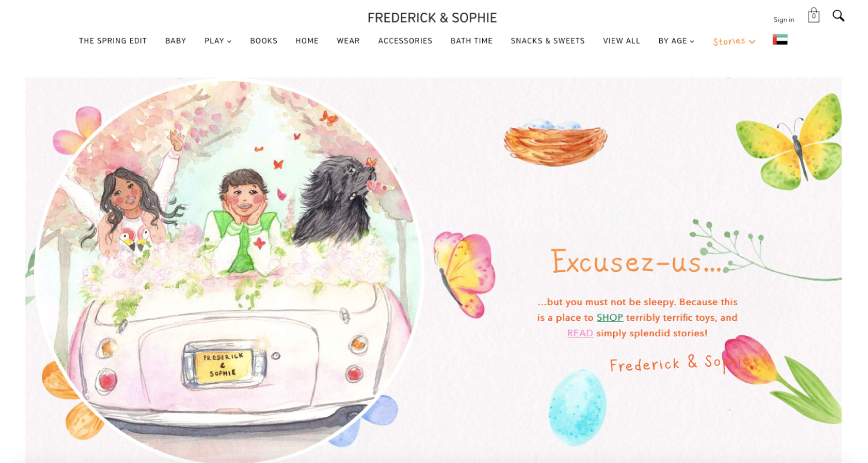Expand the Play menu chevron
This screenshot has width=868, height=463.
point(229,41)
